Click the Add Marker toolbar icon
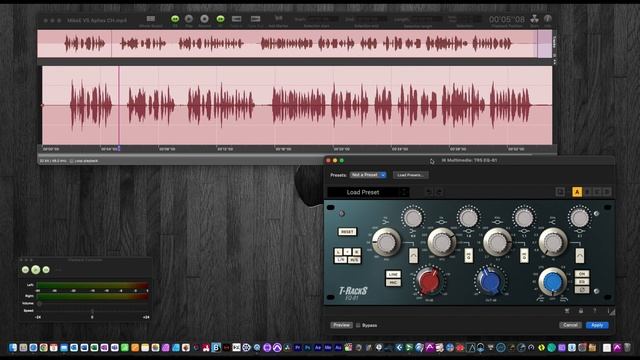 (x=278, y=18)
